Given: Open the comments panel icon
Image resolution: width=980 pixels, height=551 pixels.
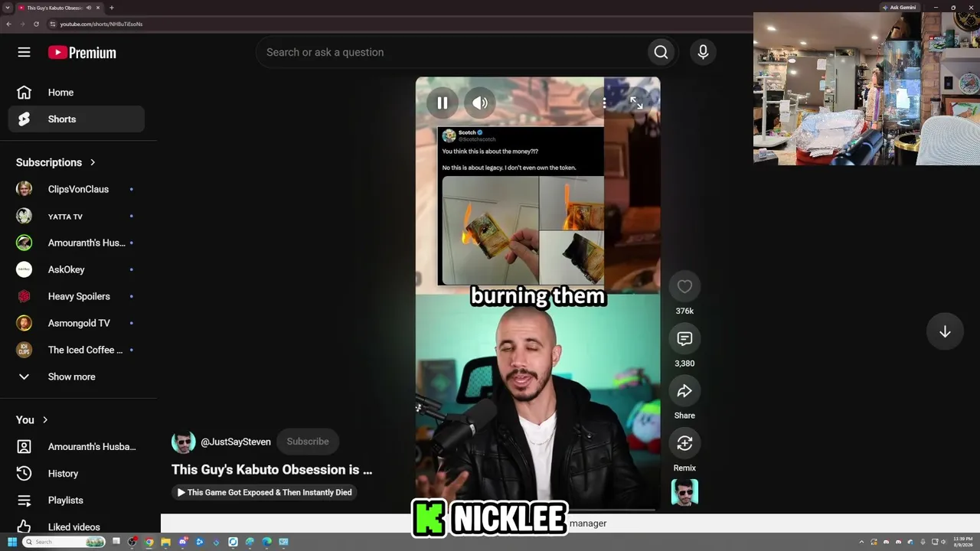Looking at the screenshot, I should [x=684, y=338].
